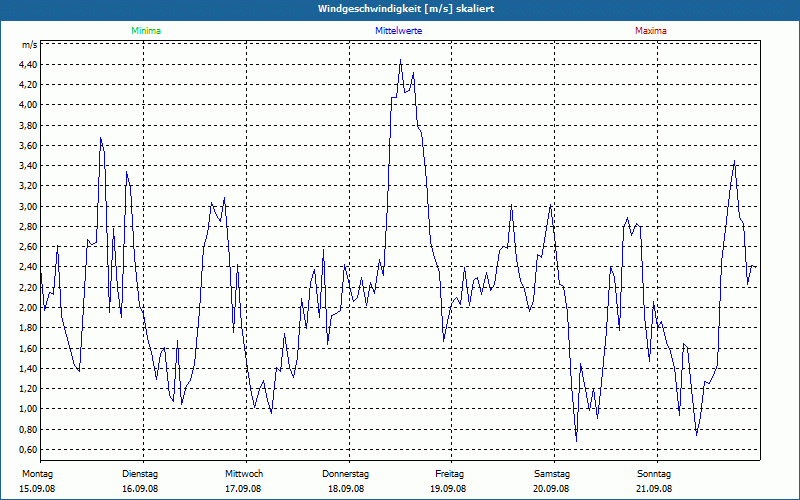Click the 4,00 y-axis value
The width and height of the screenshot is (800, 500).
29,105
